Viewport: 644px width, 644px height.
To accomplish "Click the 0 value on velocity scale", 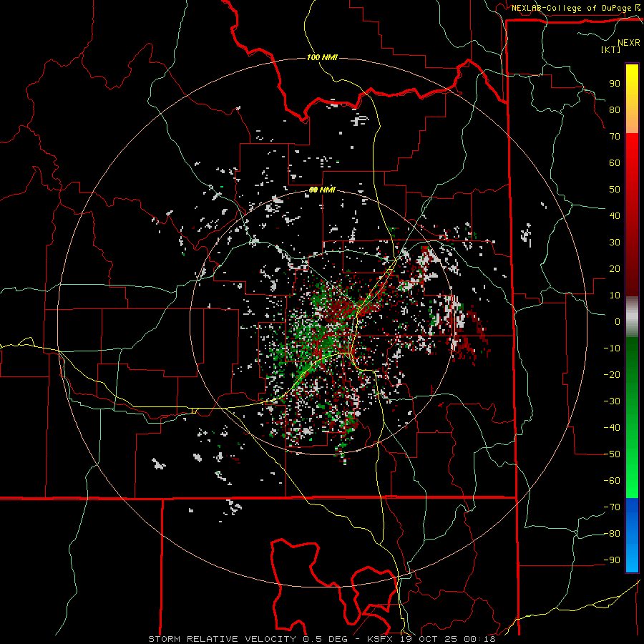I will coord(618,322).
